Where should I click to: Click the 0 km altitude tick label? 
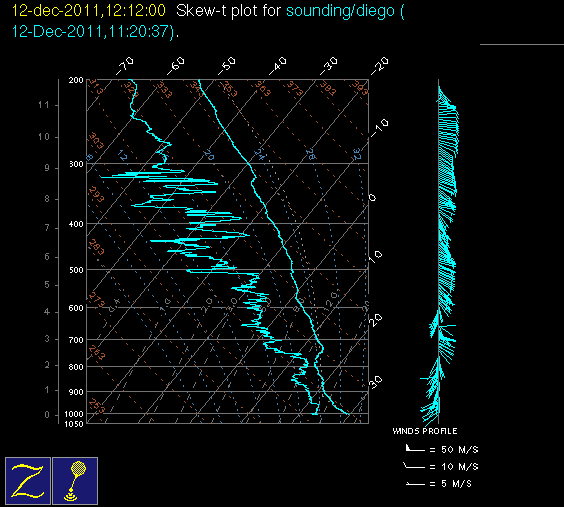[x=47, y=415]
